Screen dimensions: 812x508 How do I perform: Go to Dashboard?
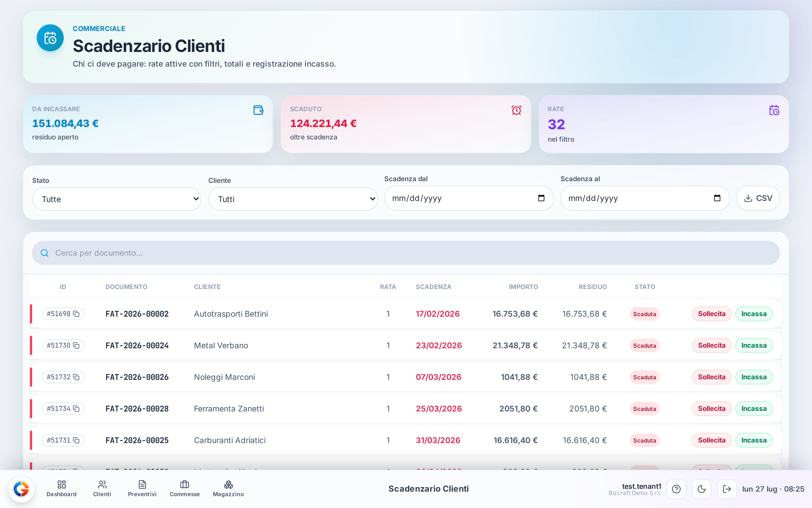(x=61, y=489)
